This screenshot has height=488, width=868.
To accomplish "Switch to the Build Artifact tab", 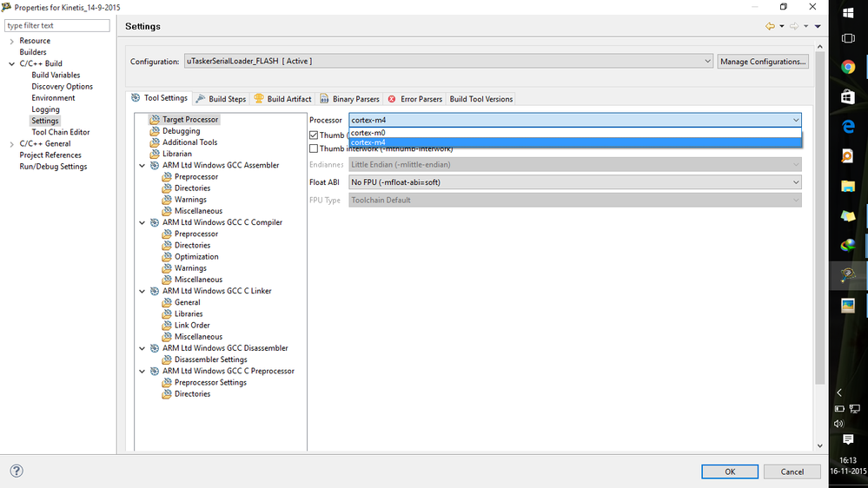I will pos(283,99).
